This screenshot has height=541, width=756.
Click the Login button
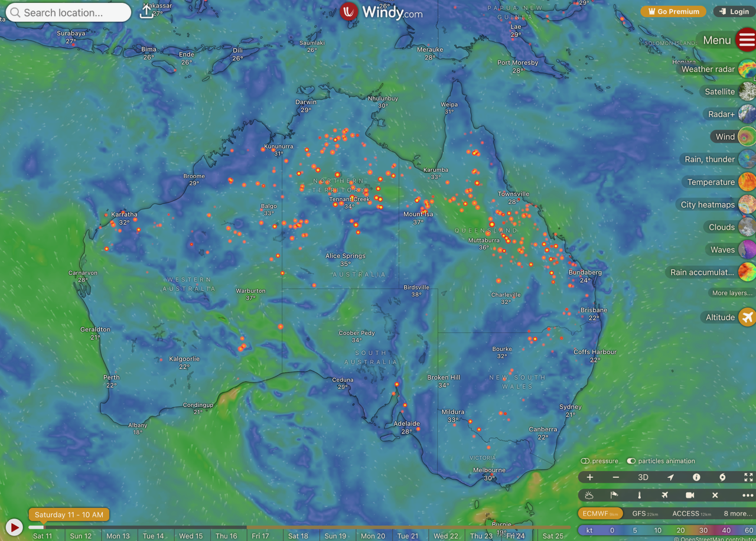pos(734,11)
